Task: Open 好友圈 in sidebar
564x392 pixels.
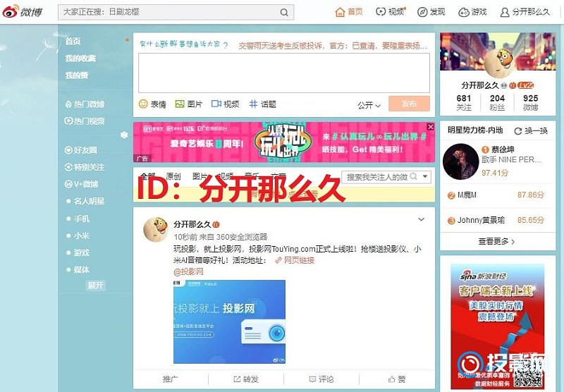Action: 80,150
